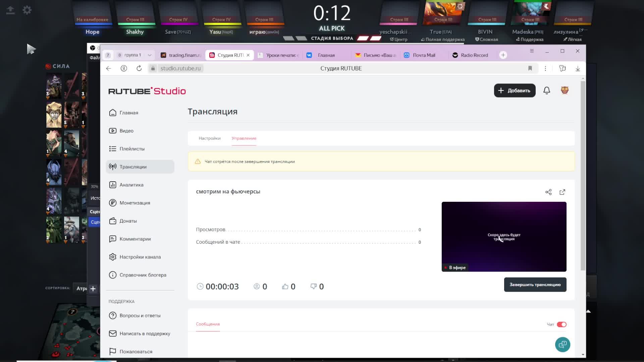This screenshot has height=362, width=644.
Task: Click the owl profile avatar
Action: pos(565,90)
